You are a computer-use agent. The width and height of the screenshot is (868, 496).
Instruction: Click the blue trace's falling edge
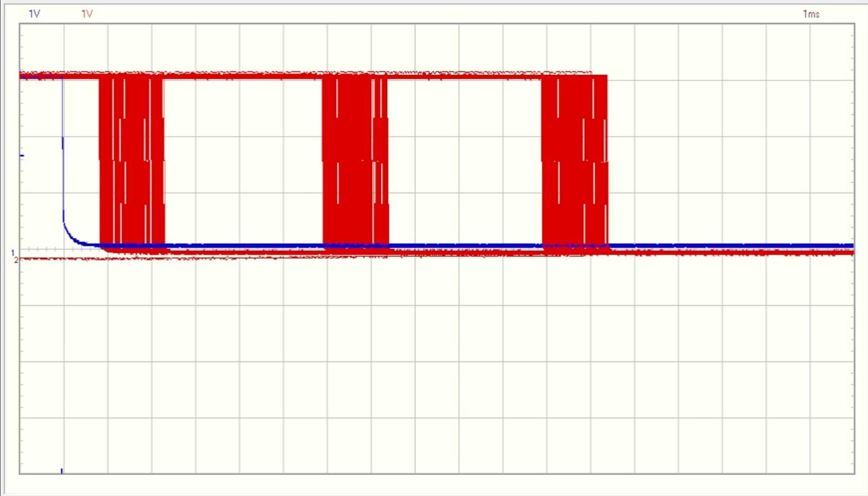[x=63, y=148]
